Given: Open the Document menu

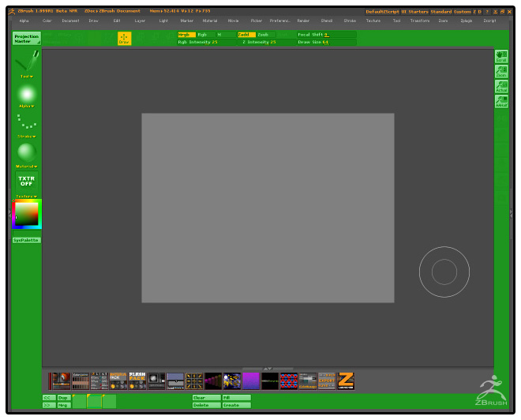Looking at the screenshot, I should click(x=70, y=21).
